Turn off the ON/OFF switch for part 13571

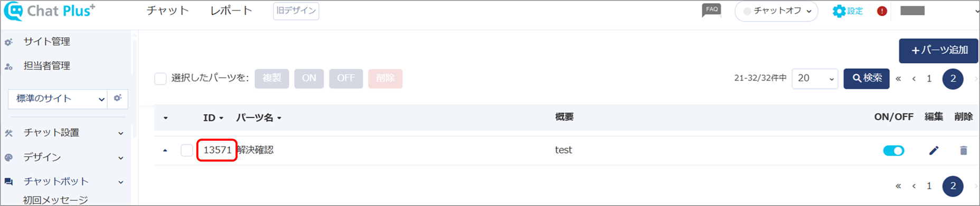pos(893,151)
